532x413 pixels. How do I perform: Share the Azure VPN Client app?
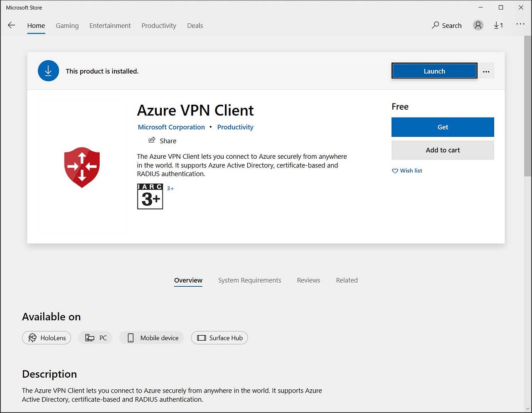click(162, 140)
